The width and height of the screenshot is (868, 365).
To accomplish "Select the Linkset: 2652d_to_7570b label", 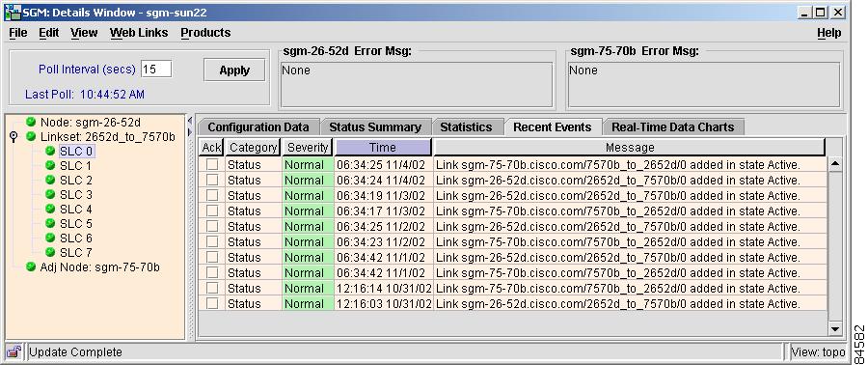I will 107,137.
